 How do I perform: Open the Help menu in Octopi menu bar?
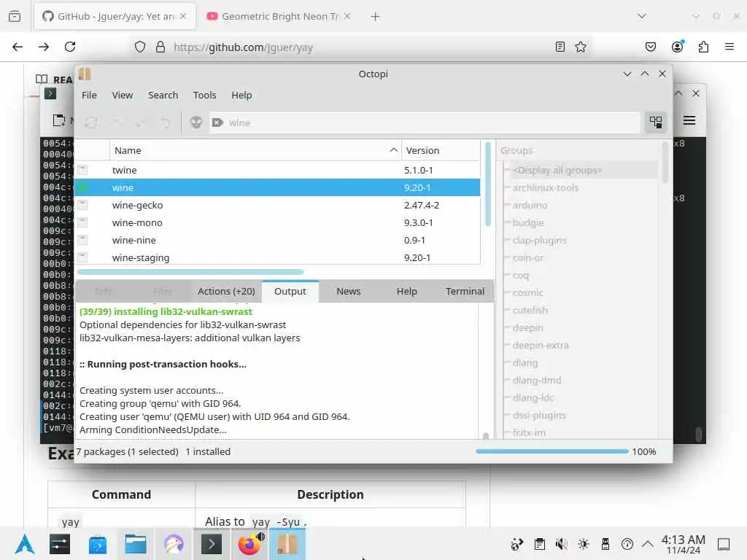click(241, 96)
